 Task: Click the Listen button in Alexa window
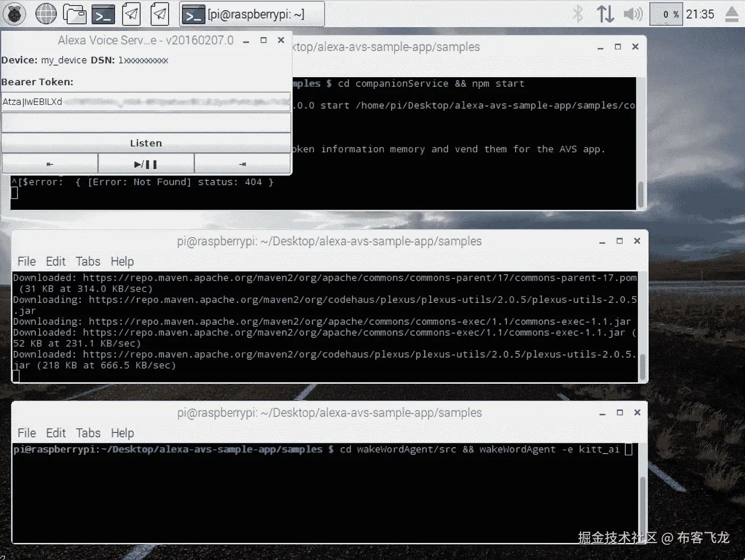146,143
